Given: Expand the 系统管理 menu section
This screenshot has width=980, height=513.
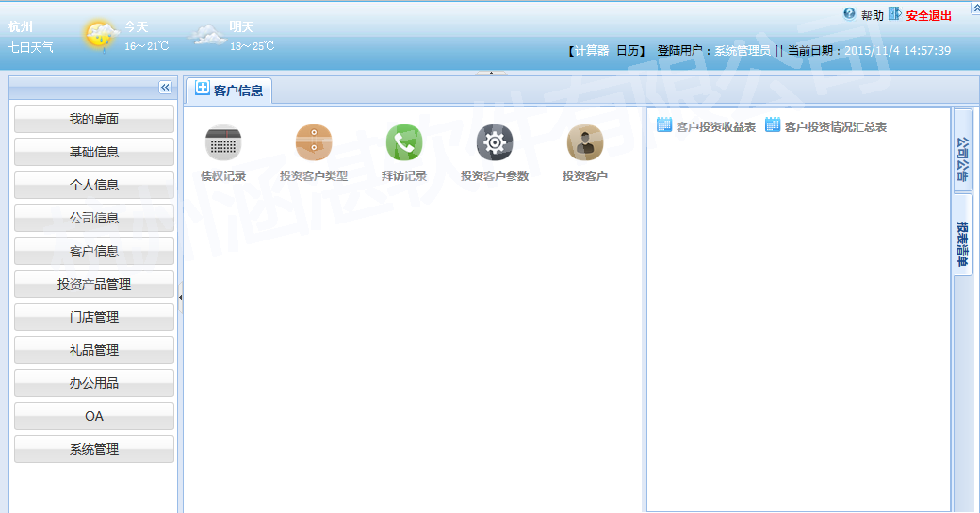Looking at the screenshot, I should [94, 449].
